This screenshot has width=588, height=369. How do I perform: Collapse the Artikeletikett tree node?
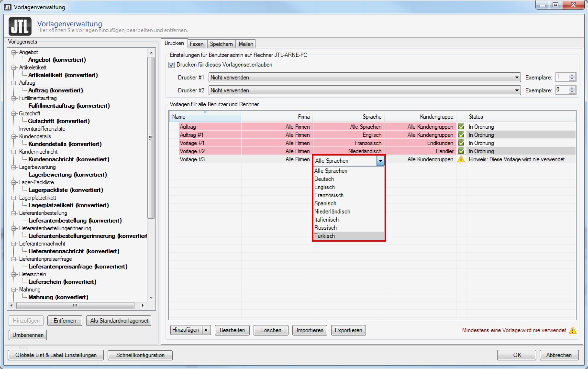(x=14, y=67)
